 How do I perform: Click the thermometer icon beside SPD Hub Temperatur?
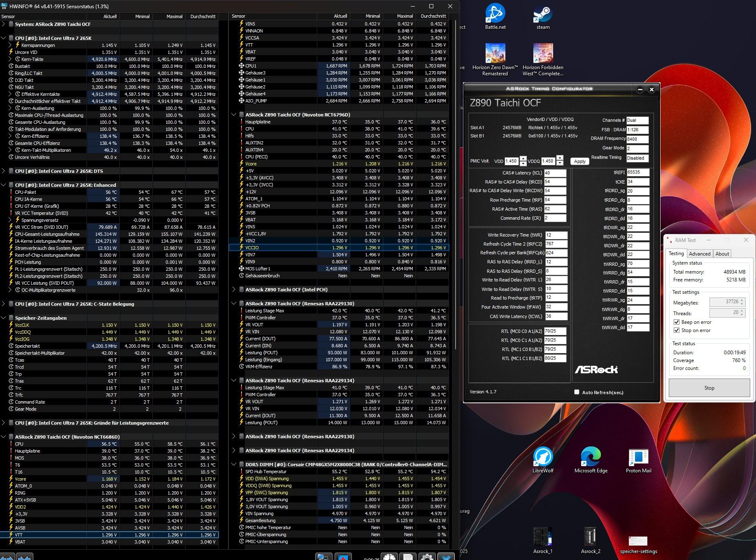[242, 472]
